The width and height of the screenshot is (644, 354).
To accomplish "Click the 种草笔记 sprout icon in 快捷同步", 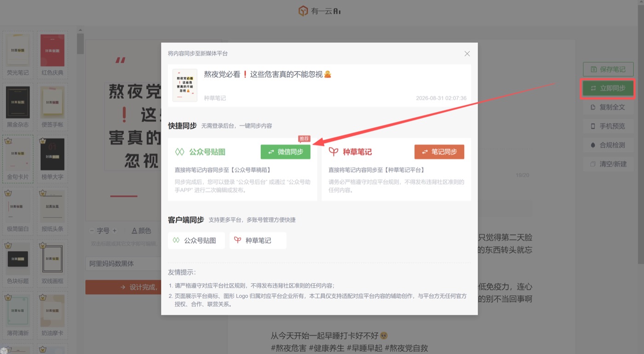I will click(333, 152).
